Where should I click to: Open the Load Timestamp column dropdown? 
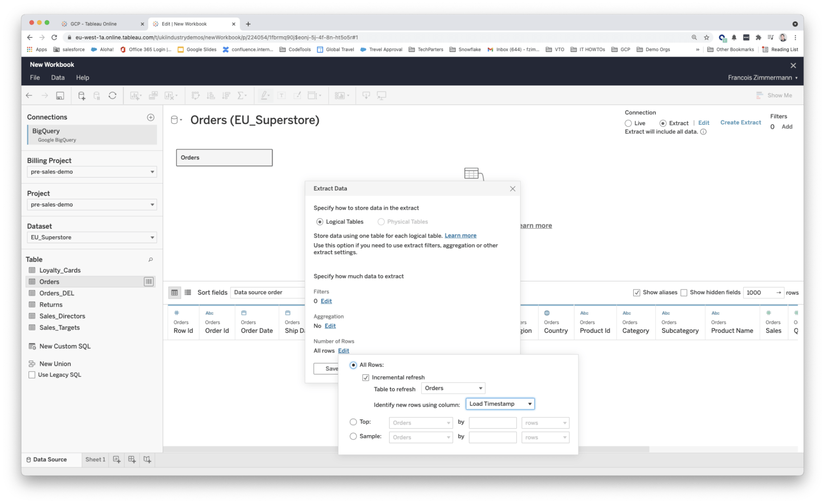click(x=500, y=404)
